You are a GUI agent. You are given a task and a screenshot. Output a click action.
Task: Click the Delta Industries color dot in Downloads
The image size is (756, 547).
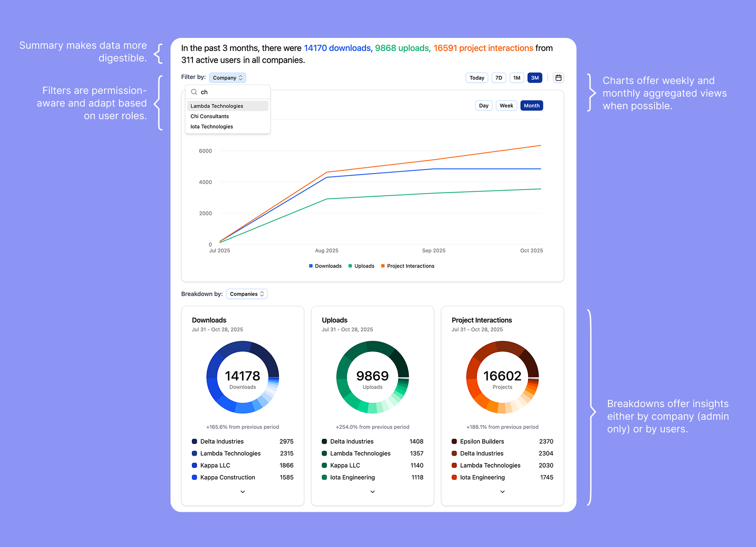(194, 441)
